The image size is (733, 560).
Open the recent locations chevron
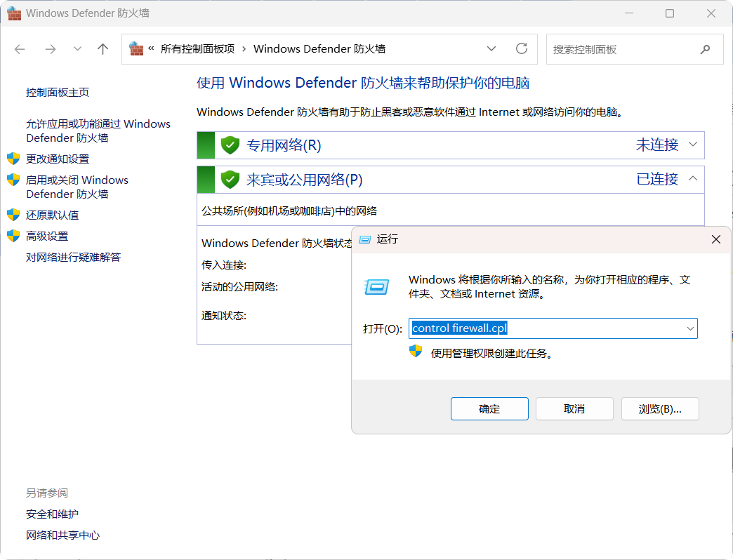[78, 48]
